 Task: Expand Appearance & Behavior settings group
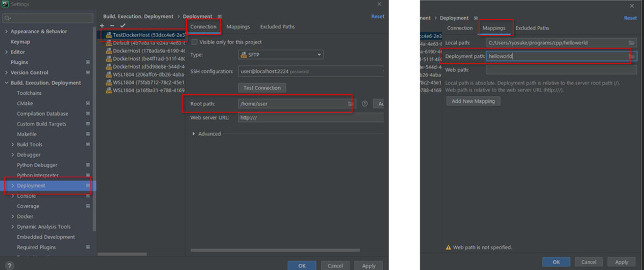6,32
